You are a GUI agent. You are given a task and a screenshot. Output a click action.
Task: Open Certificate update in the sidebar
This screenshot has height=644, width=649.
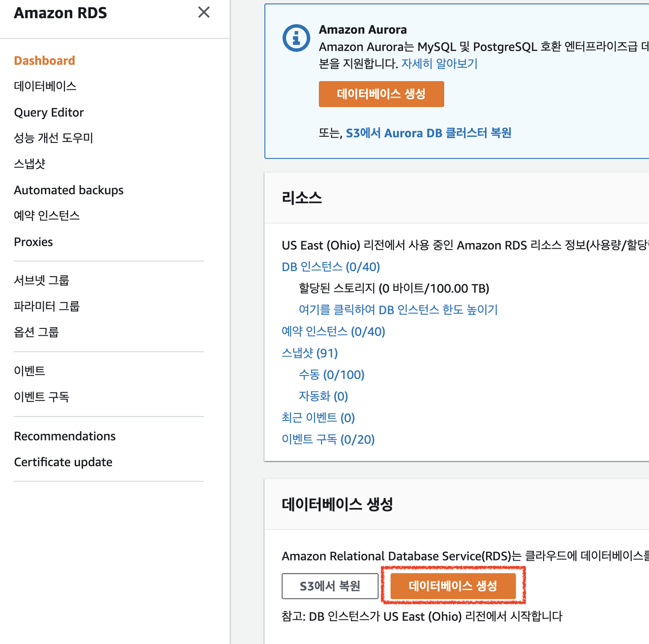click(63, 462)
